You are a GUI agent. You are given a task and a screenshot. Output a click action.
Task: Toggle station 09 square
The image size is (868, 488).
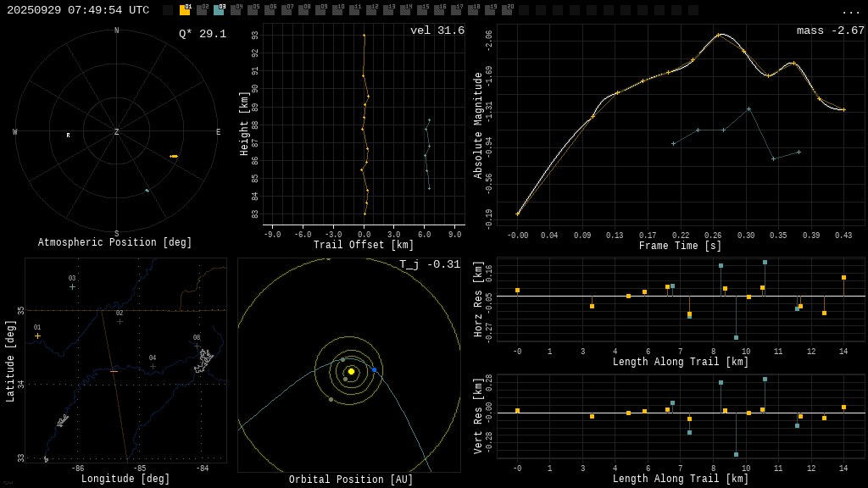click(320, 10)
